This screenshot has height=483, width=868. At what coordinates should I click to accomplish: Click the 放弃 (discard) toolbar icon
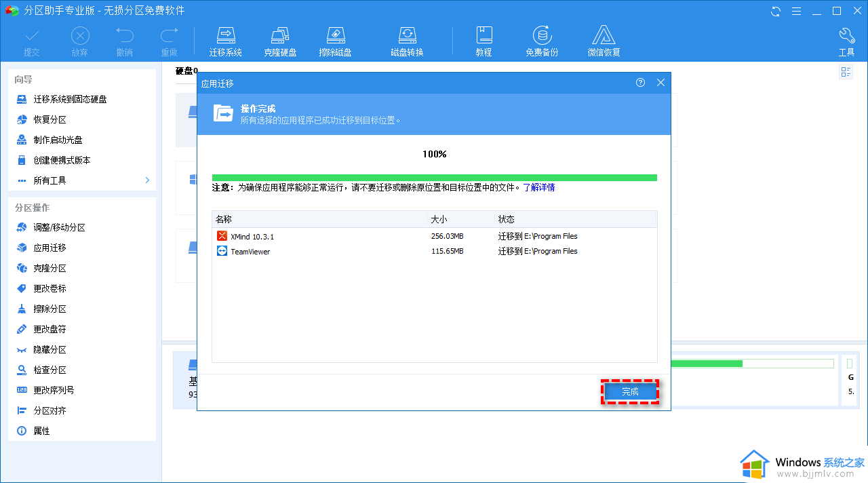(x=80, y=41)
